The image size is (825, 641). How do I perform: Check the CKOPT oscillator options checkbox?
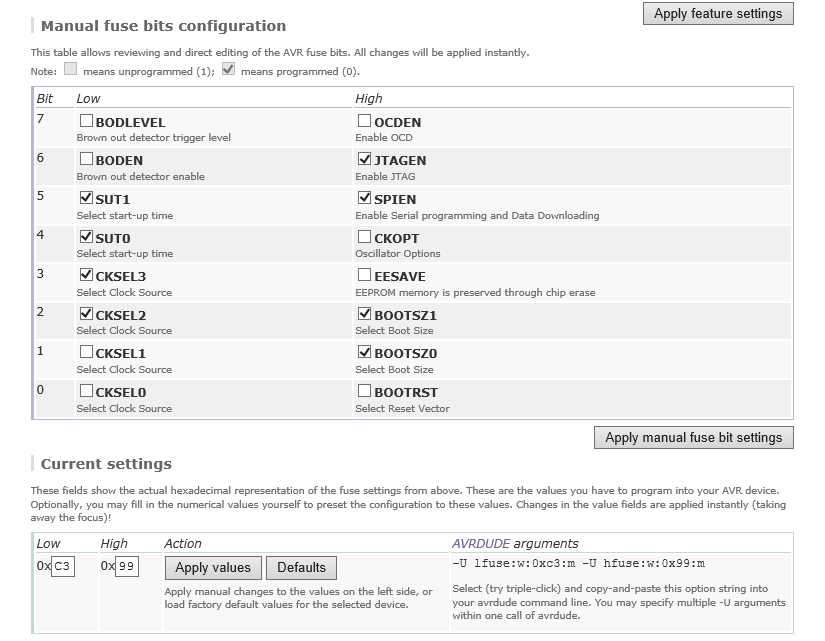(365, 237)
